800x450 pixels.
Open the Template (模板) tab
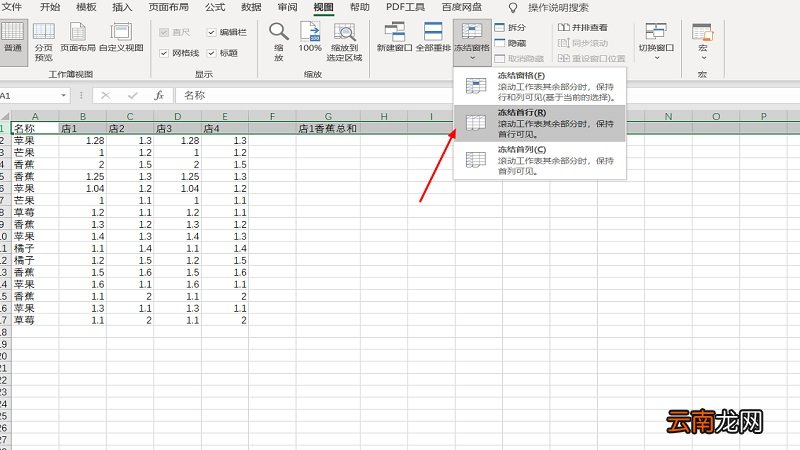tap(86, 7)
